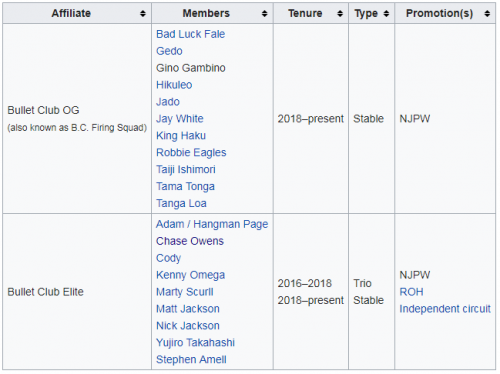Open the Independent circuit link

pos(445,309)
